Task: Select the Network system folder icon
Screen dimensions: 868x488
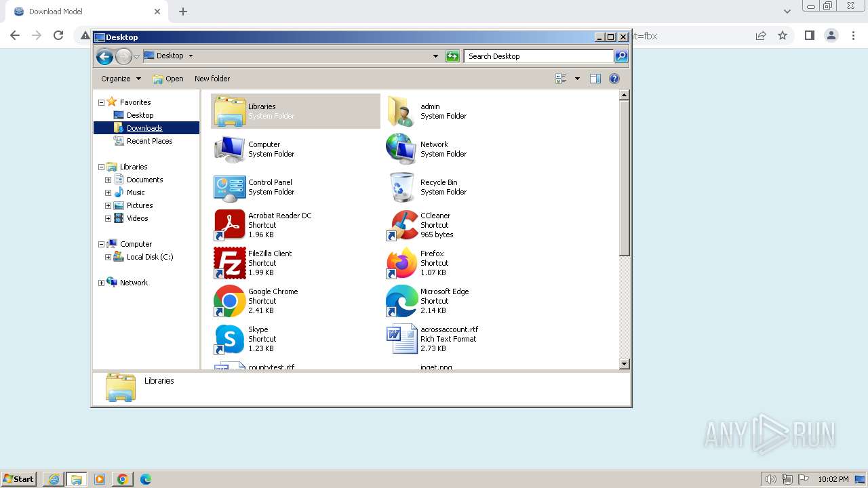Action: click(x=401, y=149)
